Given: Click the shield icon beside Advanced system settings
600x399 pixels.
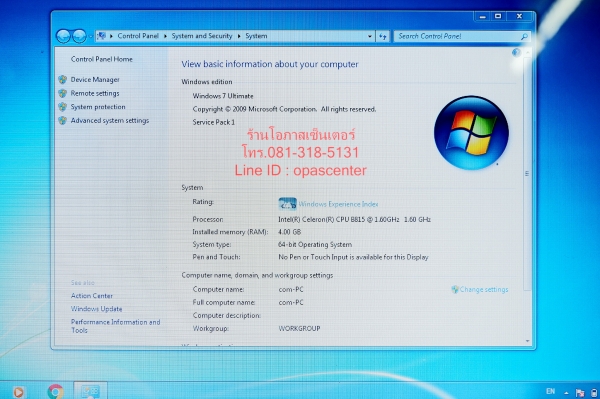Looking at the screenshot, I should [x=63, y=121].
